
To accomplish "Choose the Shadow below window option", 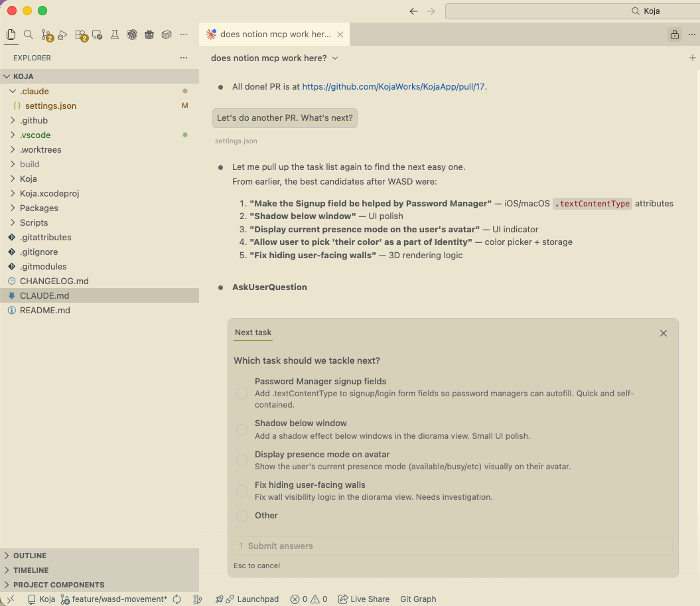I will [x=242, y=429].
